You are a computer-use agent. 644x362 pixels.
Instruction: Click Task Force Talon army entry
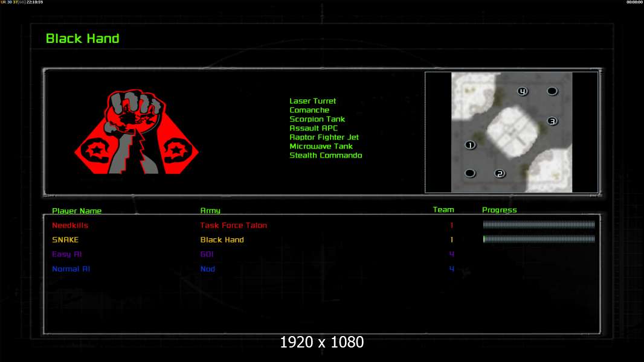tap(234, 225)
